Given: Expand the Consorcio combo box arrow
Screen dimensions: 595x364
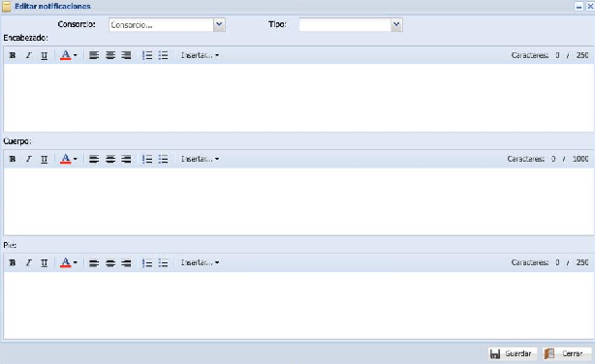Looking at the screenshot, I should (219, 24).
